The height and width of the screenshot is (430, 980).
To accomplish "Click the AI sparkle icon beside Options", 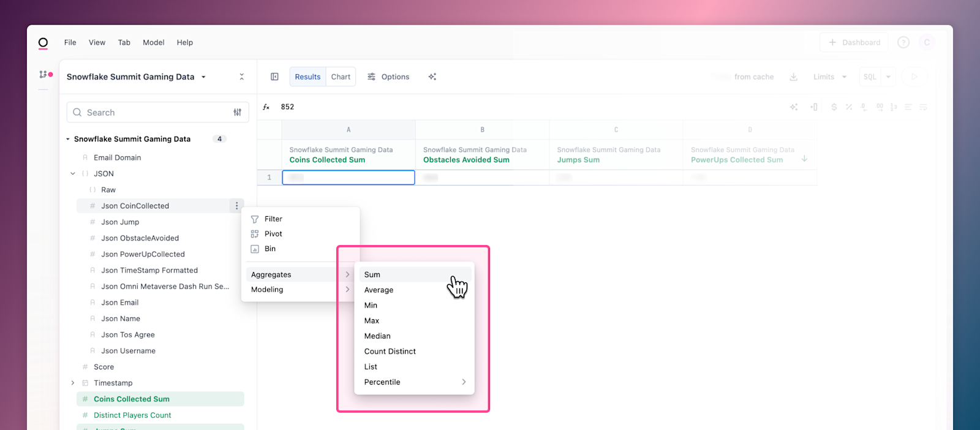I will (432, 77).
